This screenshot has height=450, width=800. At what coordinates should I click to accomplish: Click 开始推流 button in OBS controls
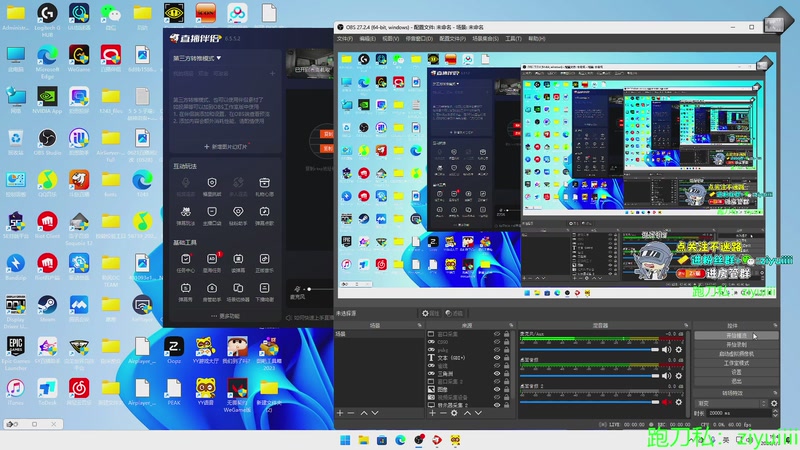pyautogui.click(x=736, y=336)
